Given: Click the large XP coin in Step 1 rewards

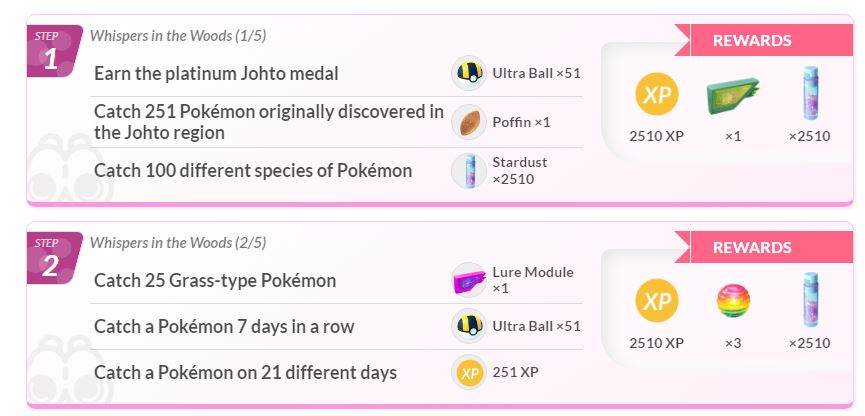Looking at the screenshot, I should coord(657,94).
